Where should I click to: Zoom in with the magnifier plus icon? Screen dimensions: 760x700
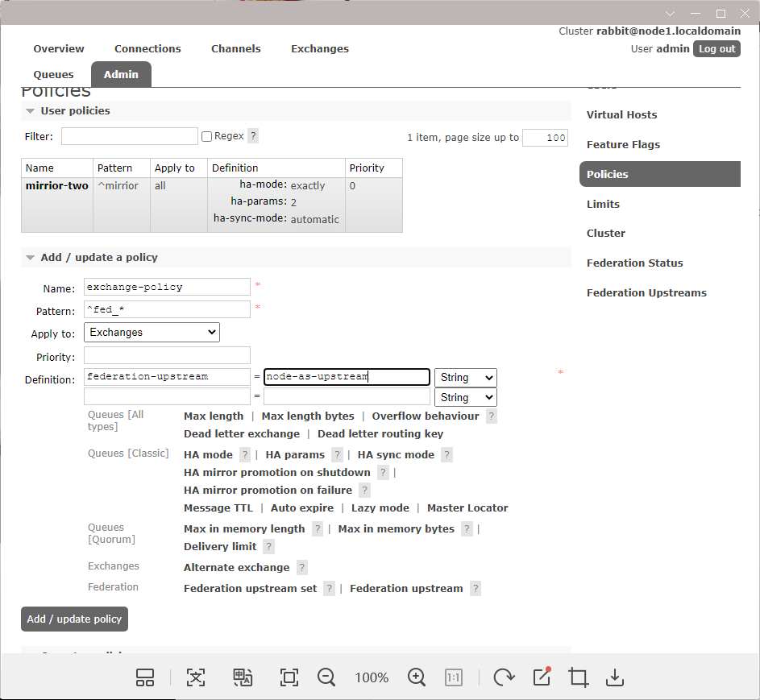coord(417,677)
